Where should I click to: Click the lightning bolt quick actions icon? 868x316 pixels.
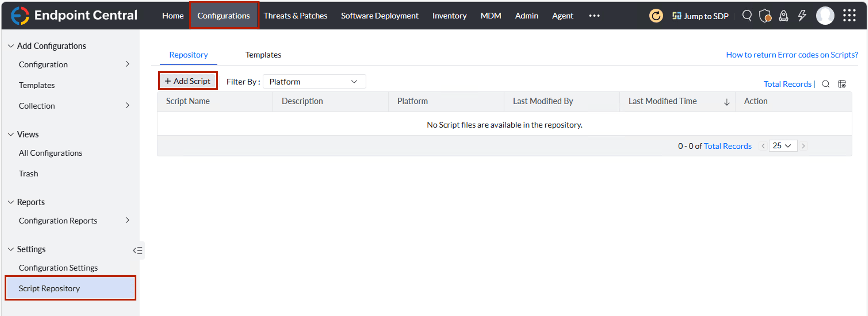click(802, 16)
